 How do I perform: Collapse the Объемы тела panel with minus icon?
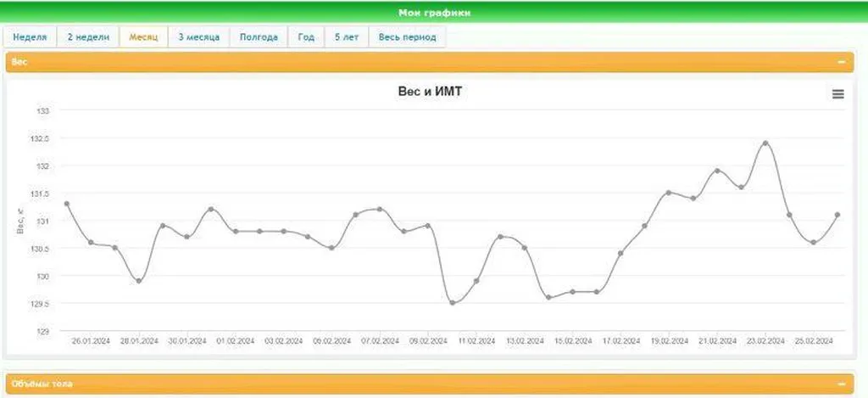[841, 384]
